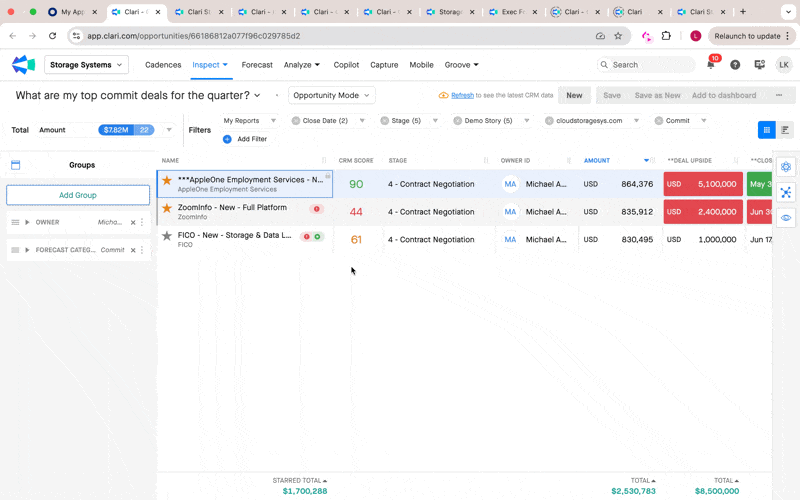Screen dimensions: 800x500
Task: Remove the Stage filter
Action: (x=385, y=121)
